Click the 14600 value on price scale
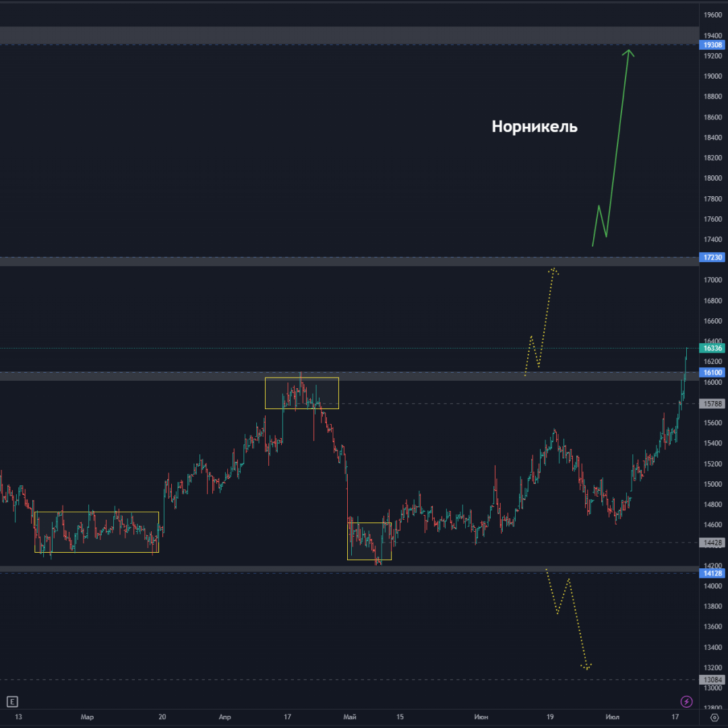 click(712, 524)
